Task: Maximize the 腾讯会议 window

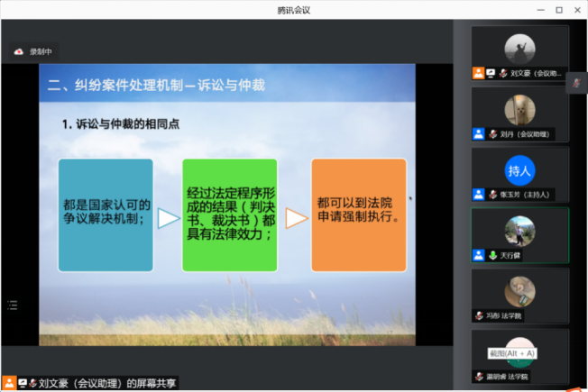Action: click(558, 9)
